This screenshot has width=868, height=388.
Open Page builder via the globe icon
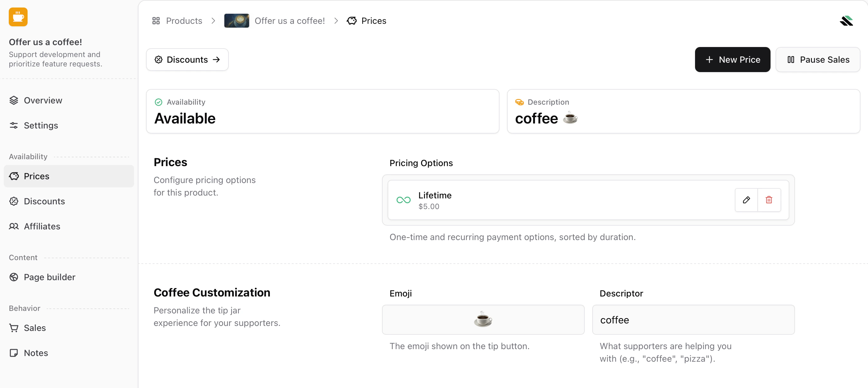[x=14, y=277]
